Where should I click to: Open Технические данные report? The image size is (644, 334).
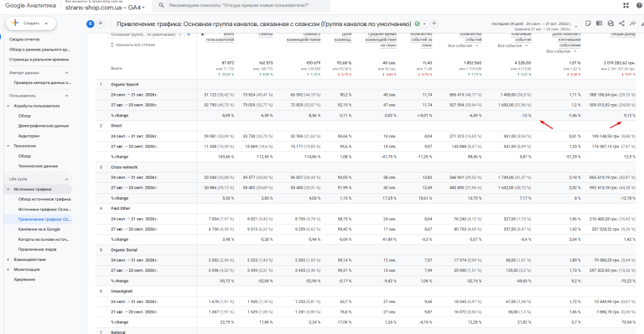tap(38, 166)
